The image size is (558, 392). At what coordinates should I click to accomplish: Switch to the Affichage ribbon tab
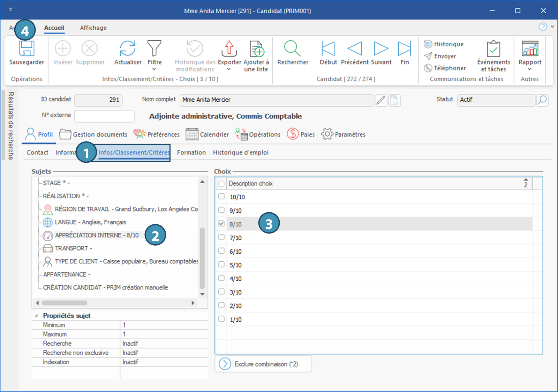click(x=93, y=28)
